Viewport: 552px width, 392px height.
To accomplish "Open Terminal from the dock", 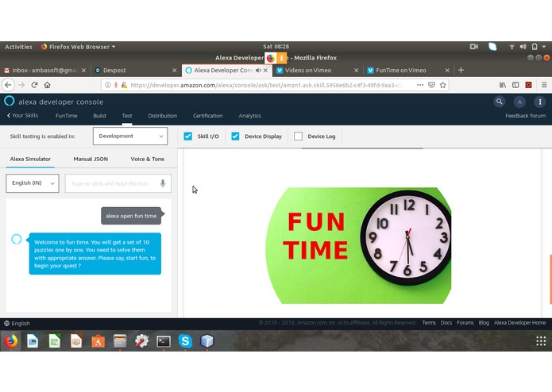I will point(164,341).
